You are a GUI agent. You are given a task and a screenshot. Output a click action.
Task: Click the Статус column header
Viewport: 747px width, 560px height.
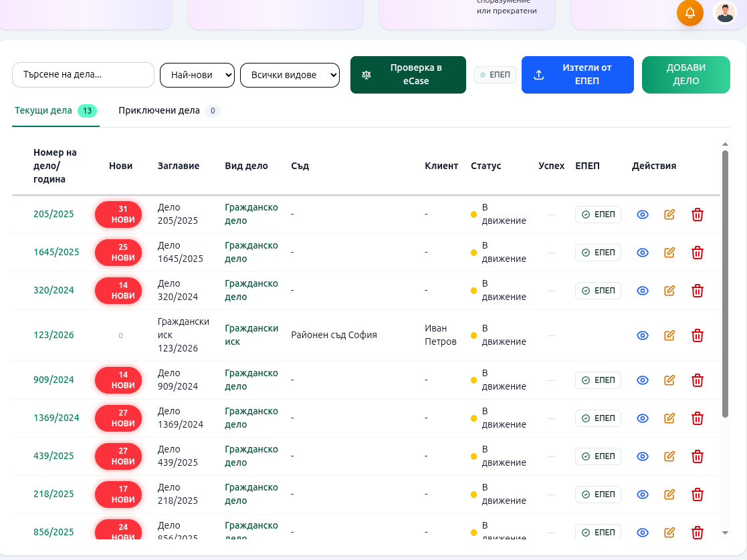point(486,166)
